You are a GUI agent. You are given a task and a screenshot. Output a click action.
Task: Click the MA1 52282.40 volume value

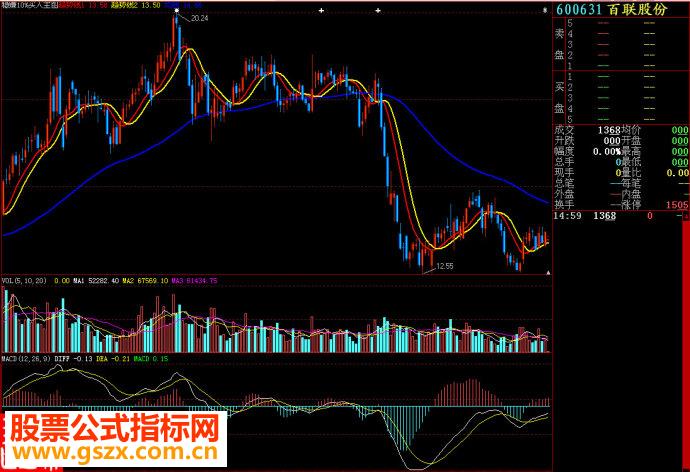96,281
